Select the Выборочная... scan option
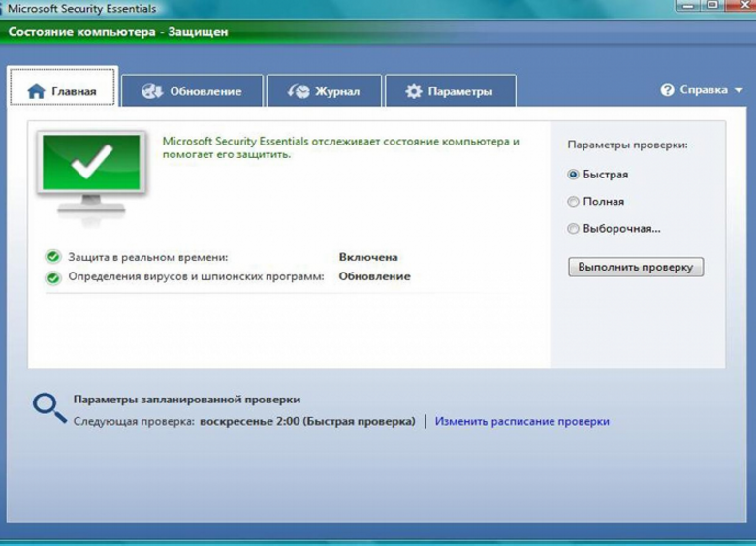The image size is (756, 546). coord(574,229)
